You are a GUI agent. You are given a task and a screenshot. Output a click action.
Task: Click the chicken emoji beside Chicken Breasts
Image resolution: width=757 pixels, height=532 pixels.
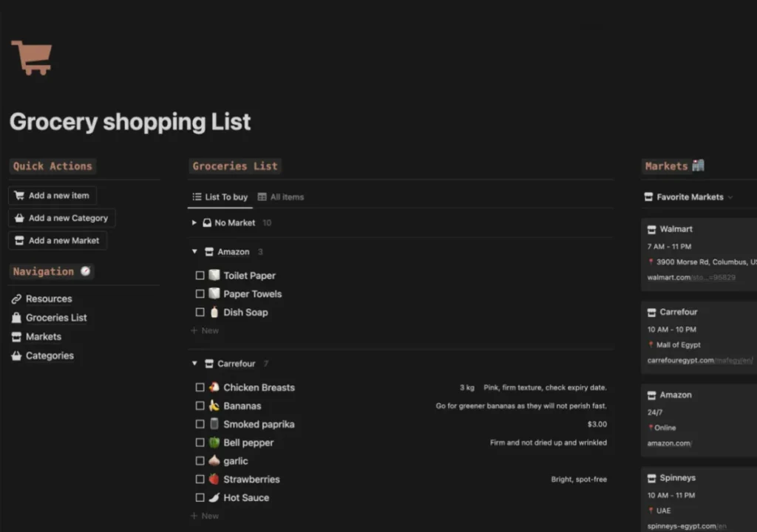214,387
